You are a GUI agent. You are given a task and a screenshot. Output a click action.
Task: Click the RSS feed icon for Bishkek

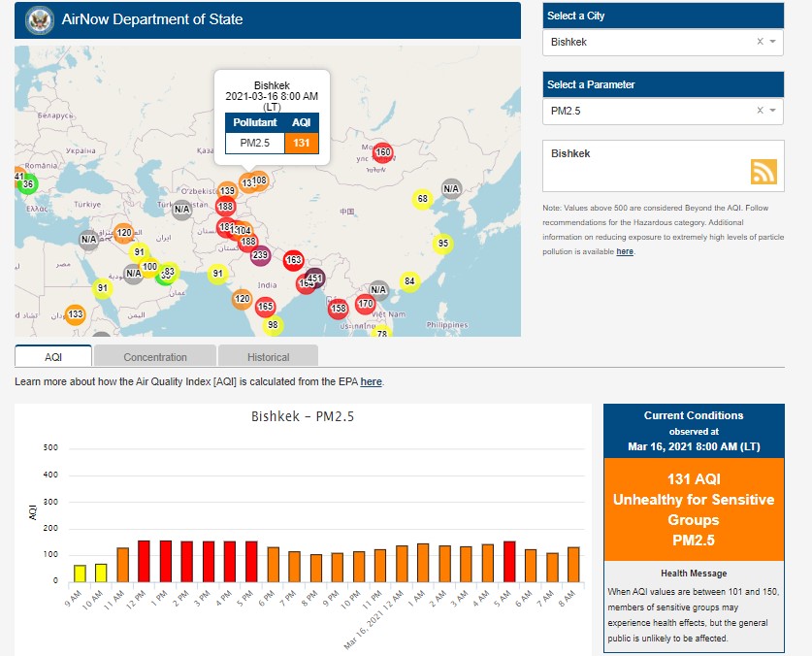pos(763,171)
